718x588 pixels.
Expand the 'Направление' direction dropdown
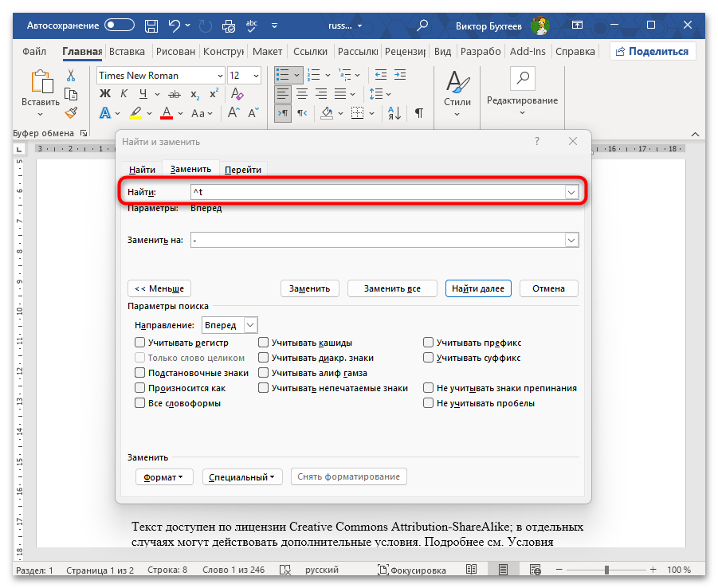[x=250, y=325]
